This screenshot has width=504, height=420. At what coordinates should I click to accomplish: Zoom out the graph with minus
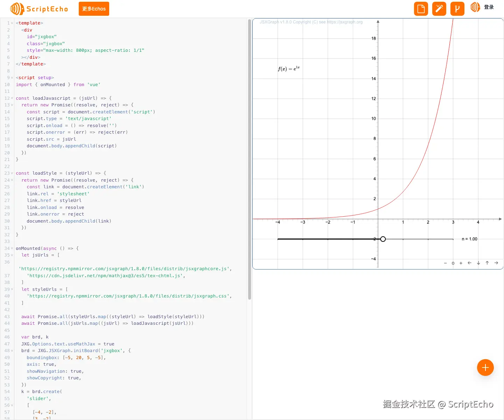tap(445, 263)
